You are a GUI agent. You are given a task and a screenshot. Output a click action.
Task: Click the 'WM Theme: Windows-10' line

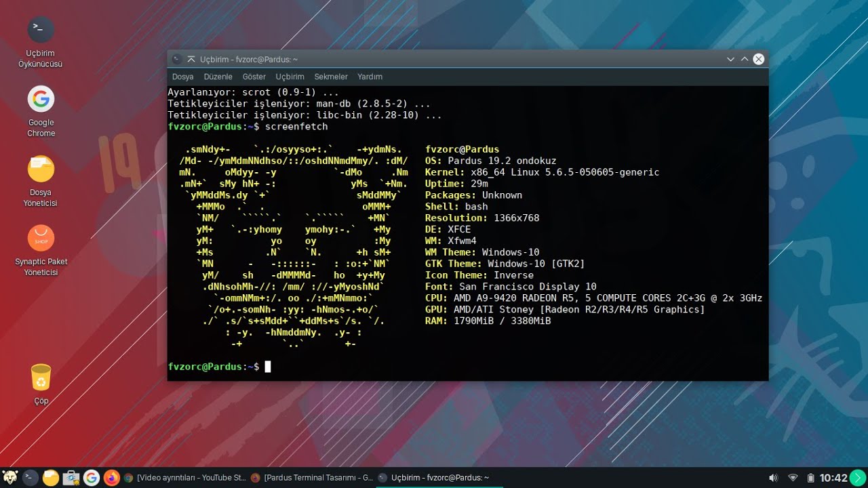[x=482, y=252]
